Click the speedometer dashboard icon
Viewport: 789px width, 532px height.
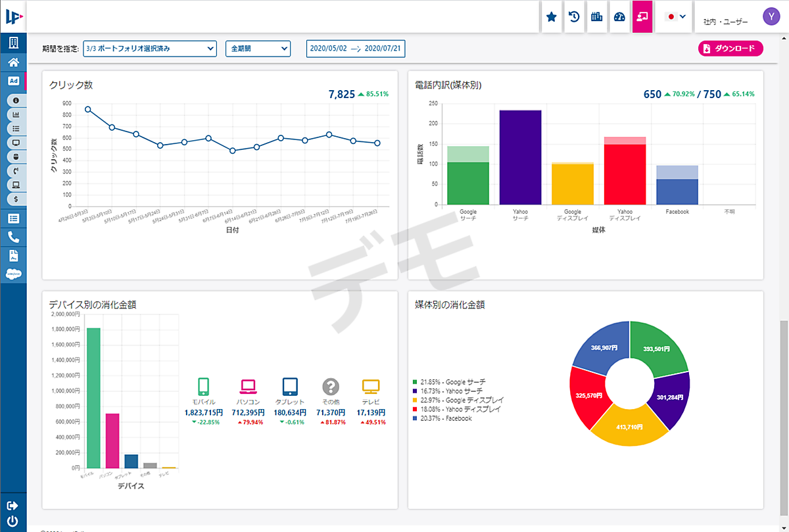(x=619, y=17)
